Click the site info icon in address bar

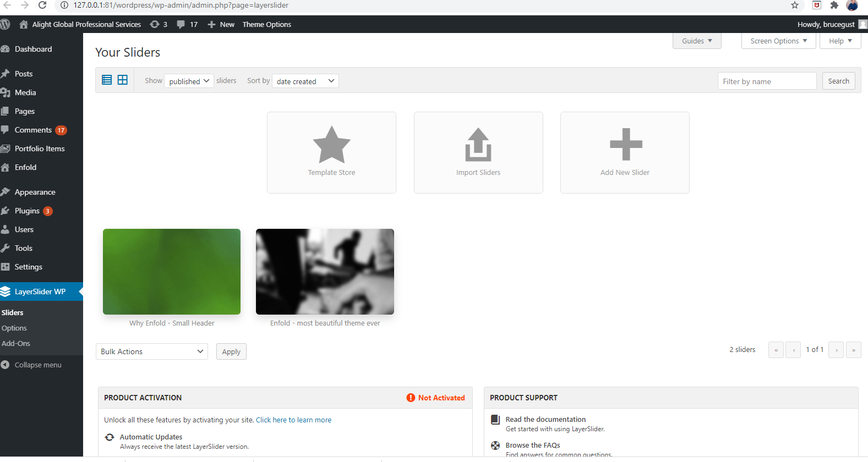click(x=64, y=5)
